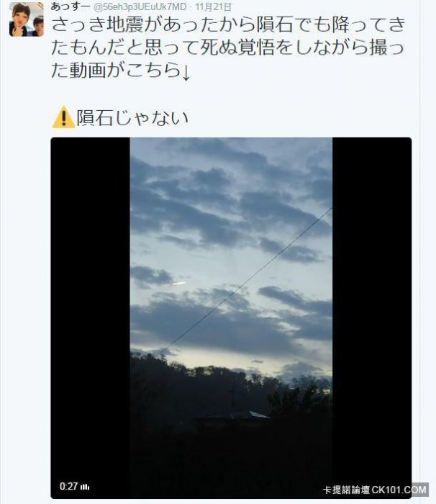Click the first line of tweet text
Image resolution: width=436 pixels, height=504 pixels.
[229, 24]
